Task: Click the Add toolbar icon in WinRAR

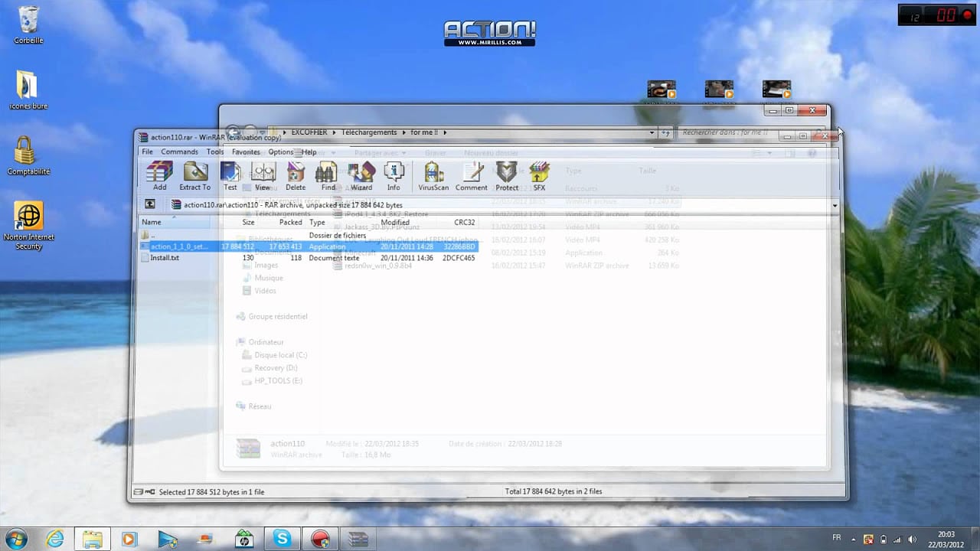Action: pyautogui.click(x=159, y=176)
